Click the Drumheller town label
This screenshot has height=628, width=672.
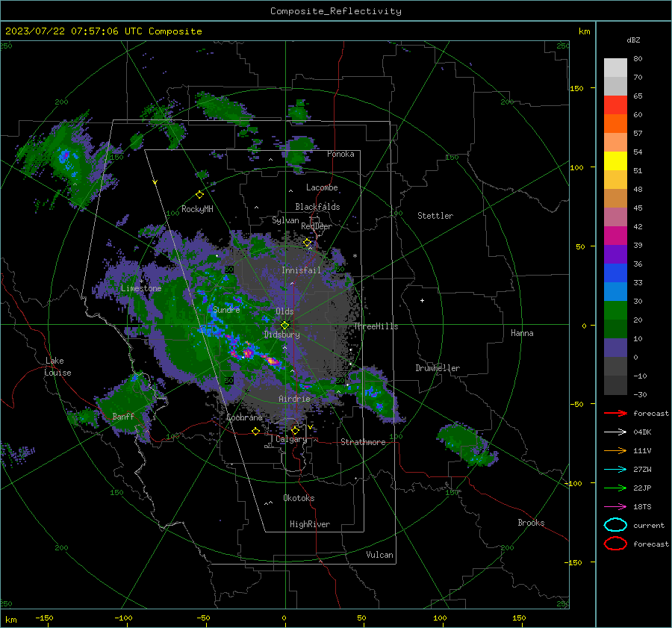tap(438, 368)
